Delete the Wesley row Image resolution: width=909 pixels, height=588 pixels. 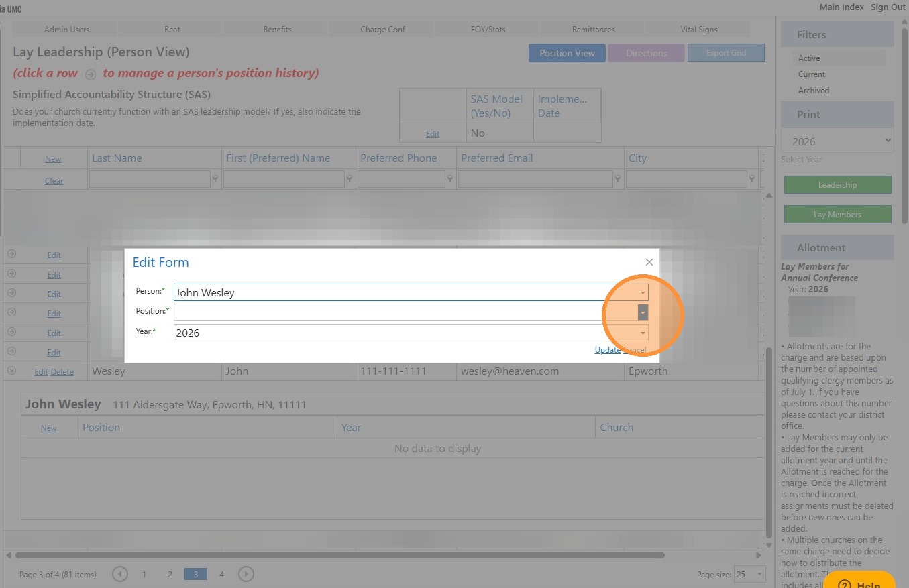click(x=62, y=372)
